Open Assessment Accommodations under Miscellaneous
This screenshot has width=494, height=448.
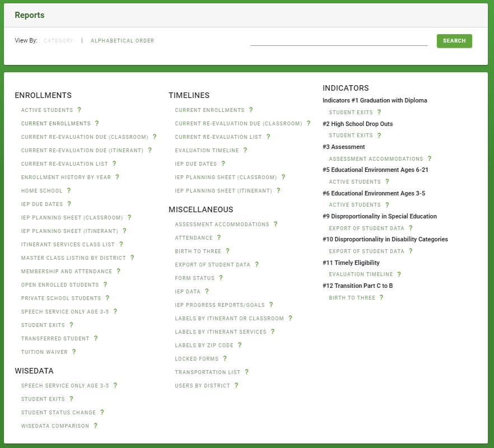click(x=222, y=225)
